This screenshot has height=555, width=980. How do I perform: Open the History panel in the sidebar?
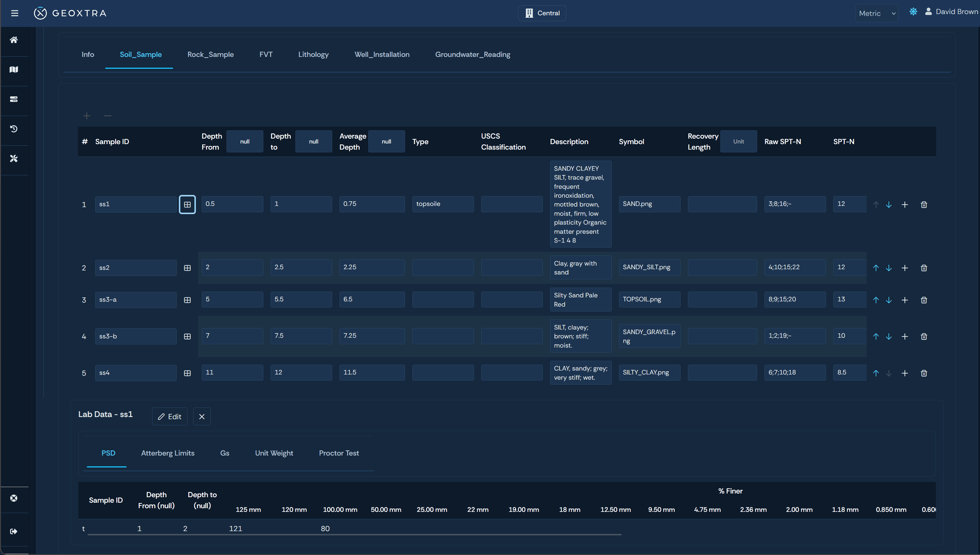[x=14, y=129]
